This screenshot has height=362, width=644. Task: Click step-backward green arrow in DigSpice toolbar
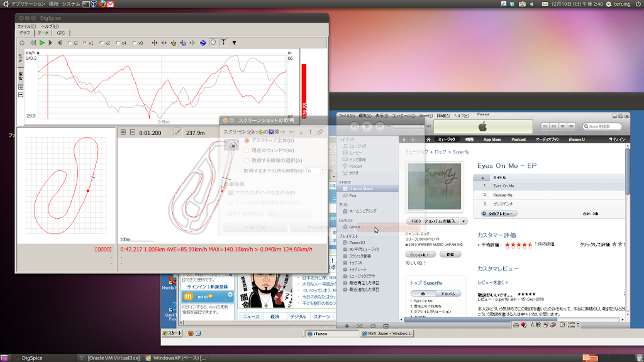point(60,43)
